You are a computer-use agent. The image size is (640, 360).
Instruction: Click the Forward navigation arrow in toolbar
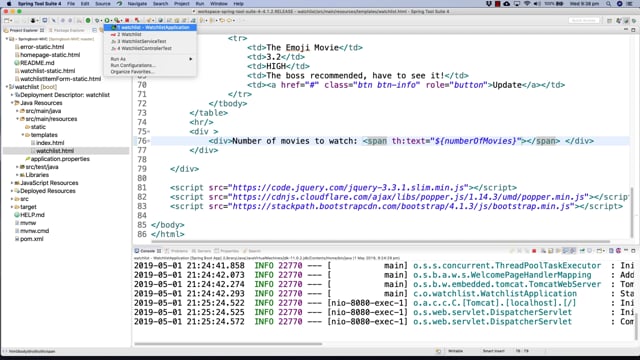(230, 20)
